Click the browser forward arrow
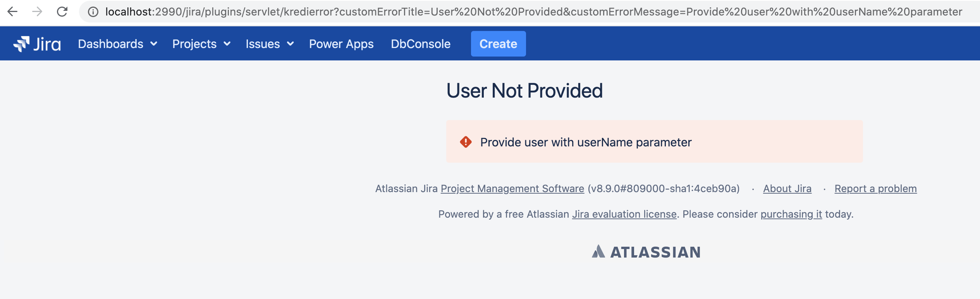Viewport: 980px width, 299px height. (x=37, y=12)
